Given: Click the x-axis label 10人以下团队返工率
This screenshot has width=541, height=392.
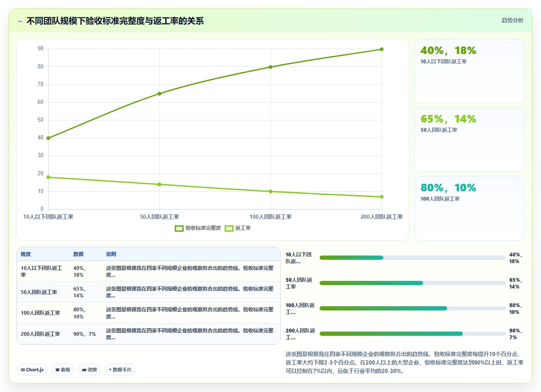Looking at the screenshot, I should pos(48,217).
